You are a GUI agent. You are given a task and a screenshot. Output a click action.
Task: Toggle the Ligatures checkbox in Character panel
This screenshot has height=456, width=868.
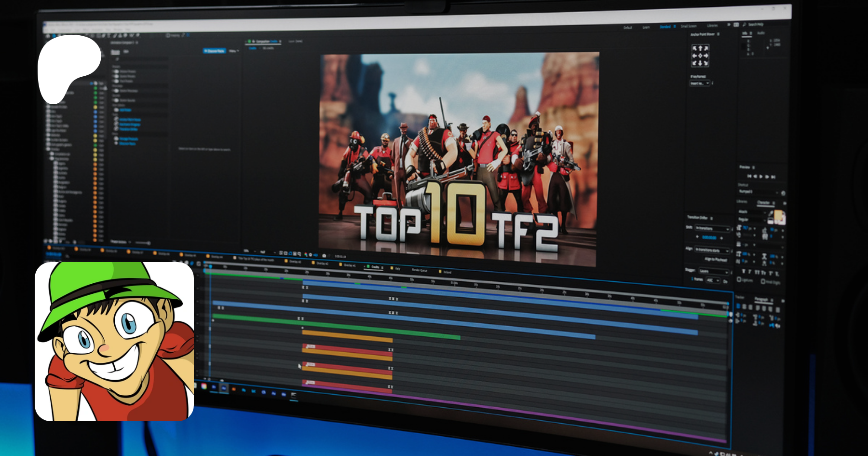tap(739, 279)
